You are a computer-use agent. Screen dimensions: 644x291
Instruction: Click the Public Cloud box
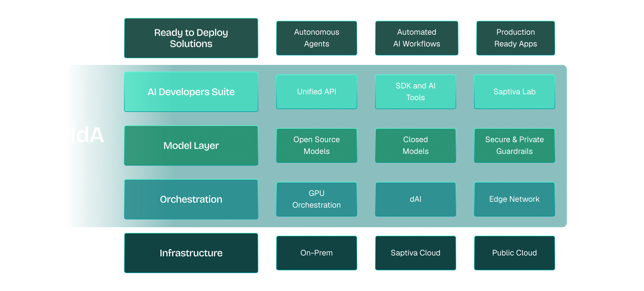click(515, 253)
